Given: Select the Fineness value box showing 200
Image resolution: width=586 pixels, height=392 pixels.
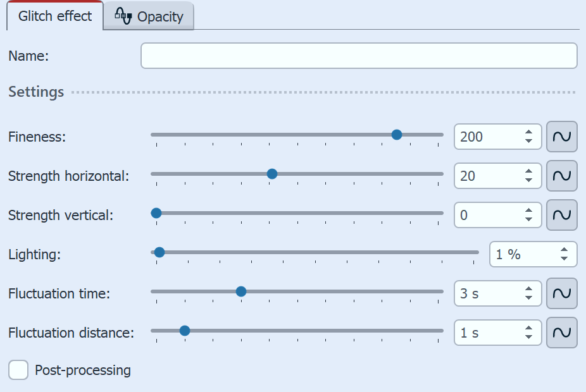Looking at the screenshot, I should coord(487,137).
